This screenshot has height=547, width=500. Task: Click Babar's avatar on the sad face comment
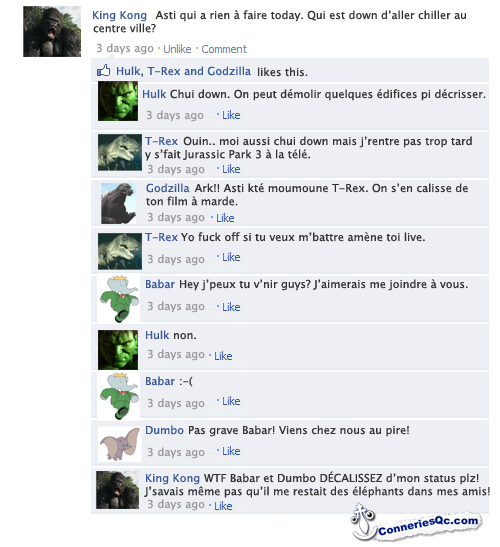pos(119,396)
